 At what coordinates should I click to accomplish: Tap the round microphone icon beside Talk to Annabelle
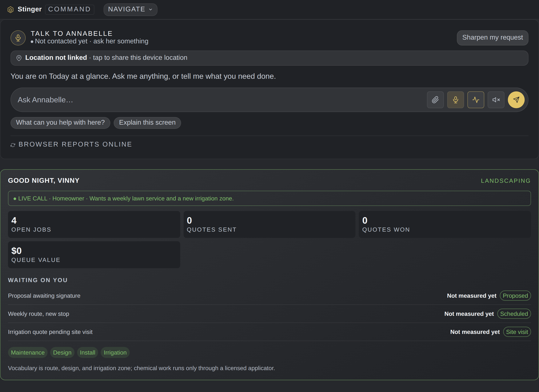pyautogui.click(x=18, y=38)
